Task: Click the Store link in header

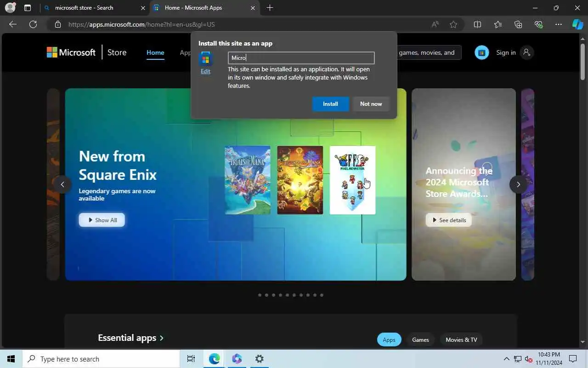Action: (x=117, y=52)
